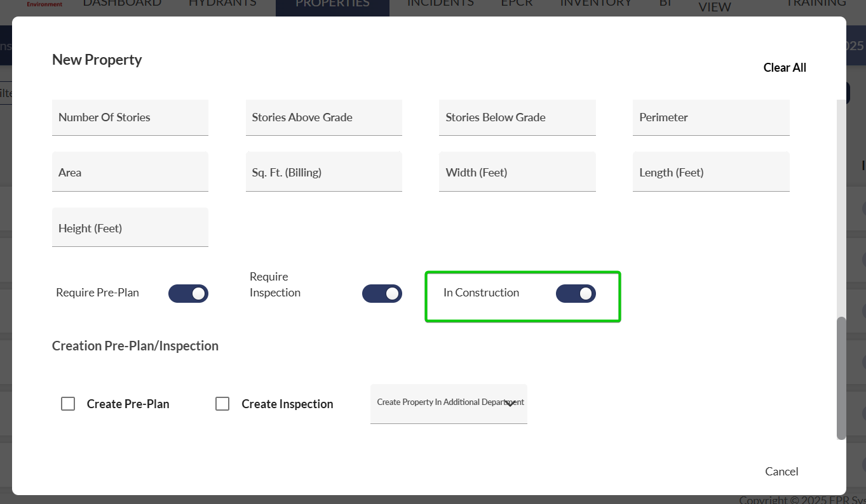Switch to the Properties tab

coord(332,4)
